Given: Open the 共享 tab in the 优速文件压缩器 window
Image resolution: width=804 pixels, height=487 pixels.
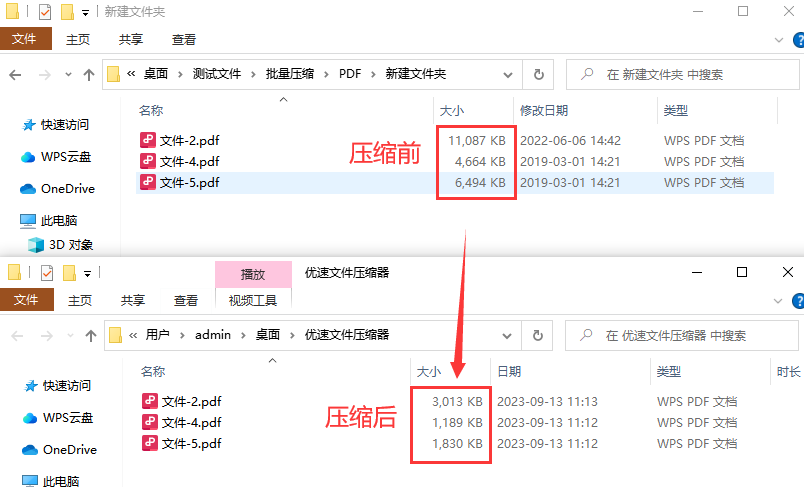Looking at the screenshot, I should [x=132, y=300].
